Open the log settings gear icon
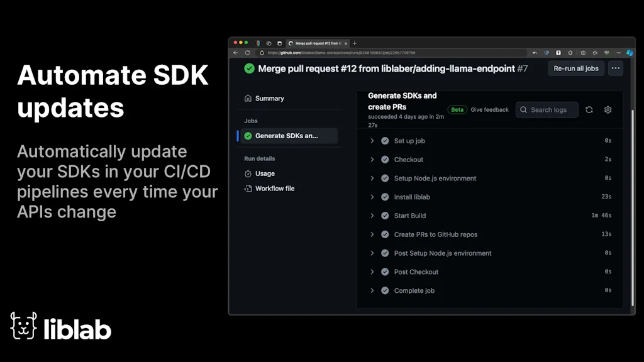Image resolution: width=644 pixels, height=362 pixels. click(x=608, y=110)
